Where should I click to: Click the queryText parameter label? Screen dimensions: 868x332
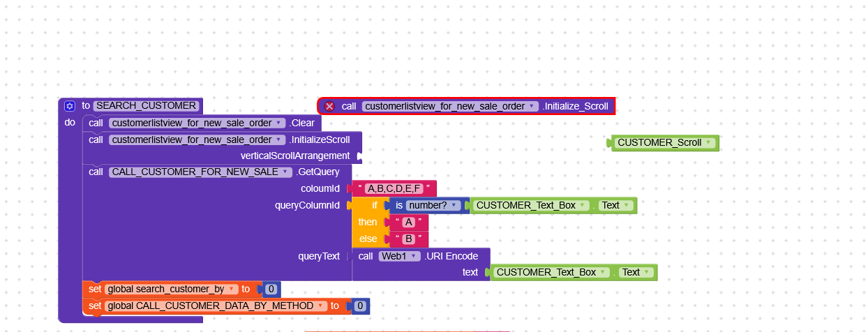[x=319, y=256]
